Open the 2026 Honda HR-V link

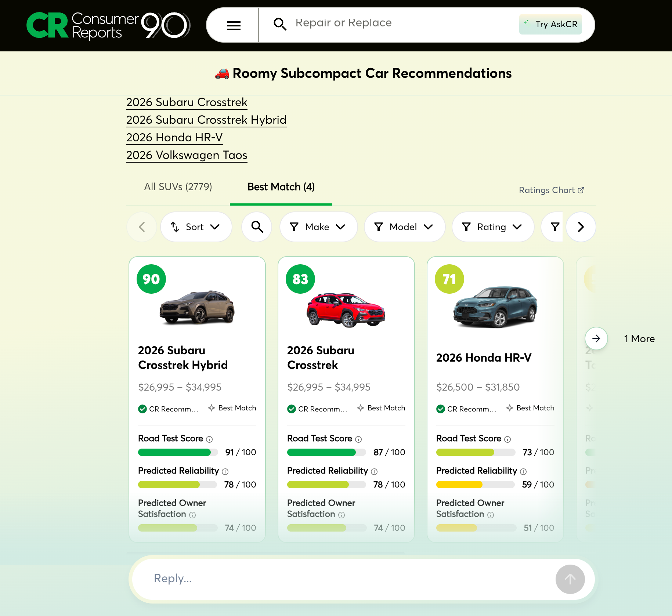pos(174,137)
